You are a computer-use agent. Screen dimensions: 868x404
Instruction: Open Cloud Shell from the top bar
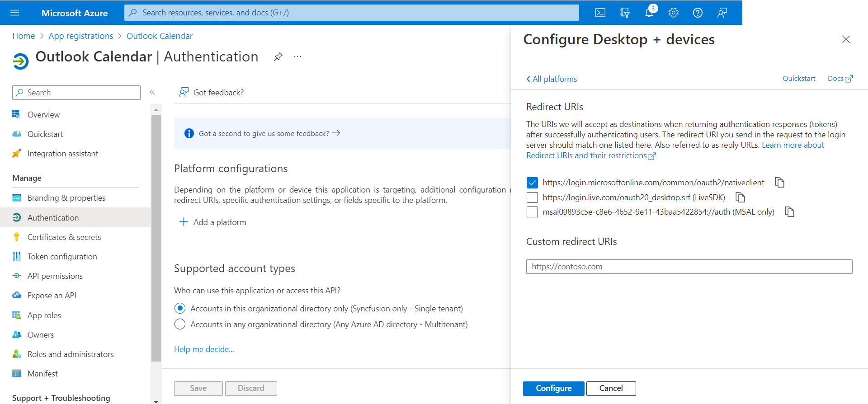[x=600, y=13]
